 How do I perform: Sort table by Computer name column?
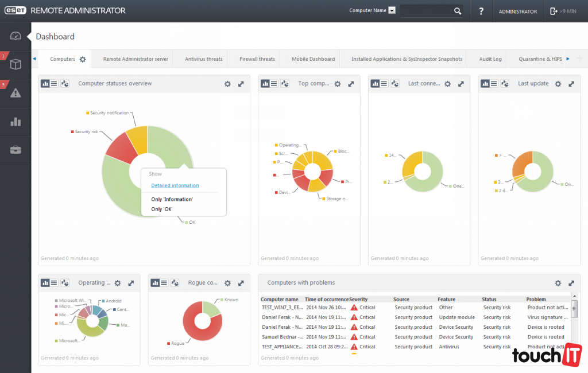[280, 299]
